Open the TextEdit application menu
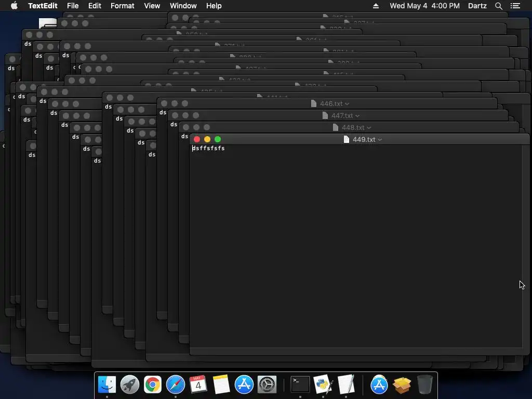Viewport: 532px width, 399px height. tap(43, 6)
